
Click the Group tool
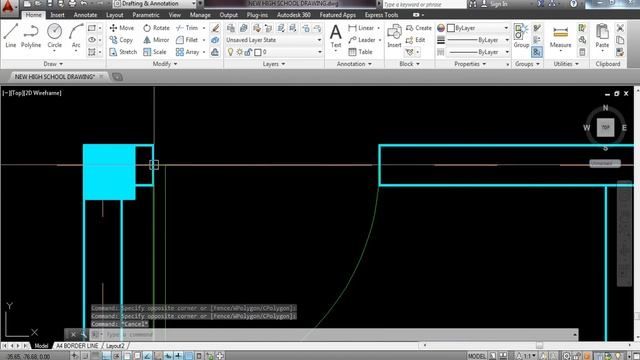[x=521, y=36]
